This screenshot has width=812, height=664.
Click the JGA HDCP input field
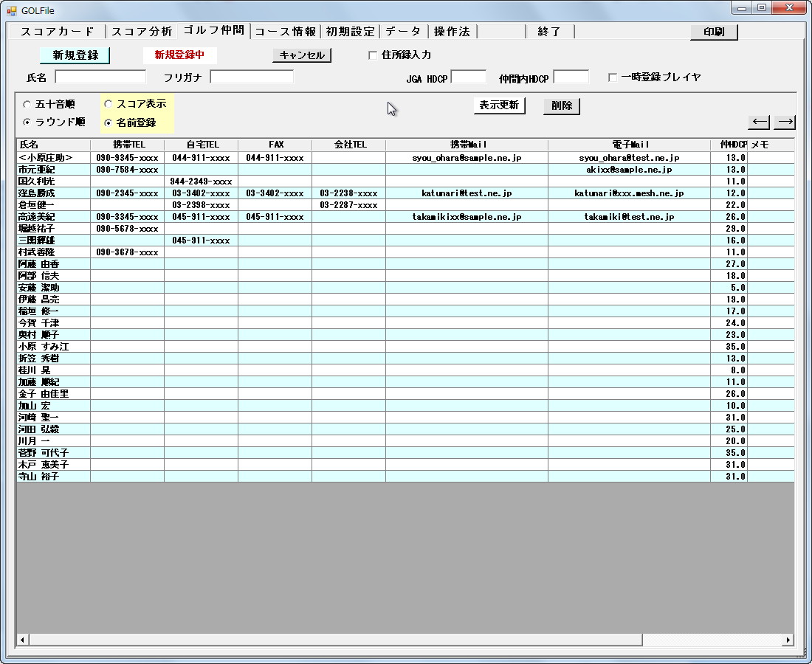coord(469,77)
